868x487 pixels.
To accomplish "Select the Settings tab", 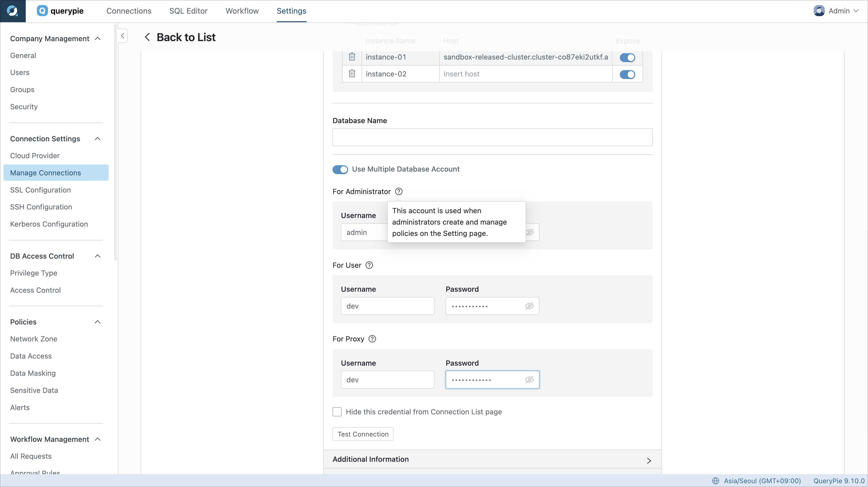I will [x=291, y=11].
